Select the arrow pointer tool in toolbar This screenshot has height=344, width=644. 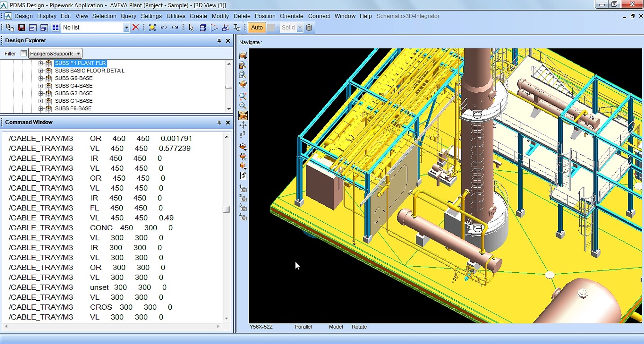(x=191, y=28)
